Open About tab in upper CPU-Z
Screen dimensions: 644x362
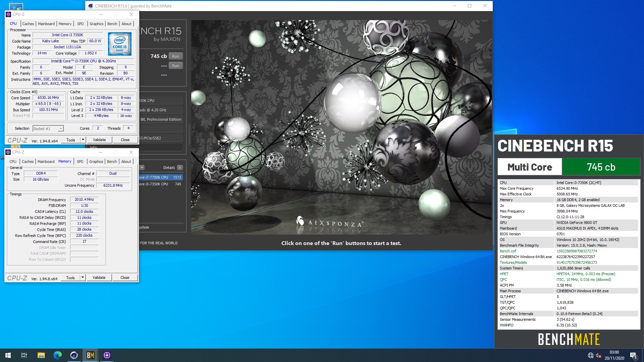pos(126,24)
